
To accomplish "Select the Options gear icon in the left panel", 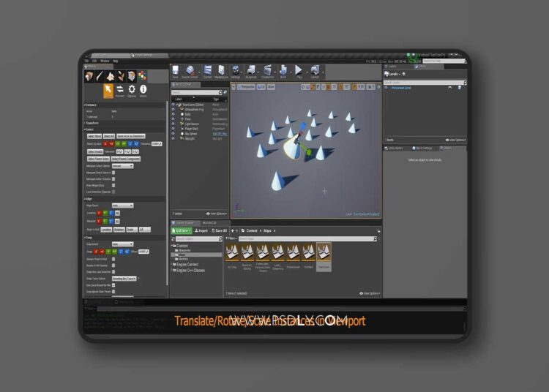I will point(132,91).
